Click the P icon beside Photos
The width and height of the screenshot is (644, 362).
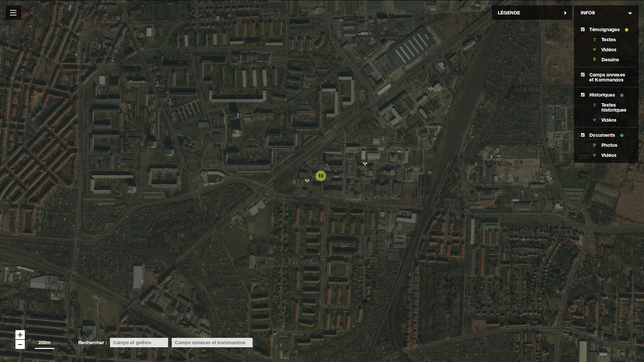pyautogui.click(x=594, y=145)
